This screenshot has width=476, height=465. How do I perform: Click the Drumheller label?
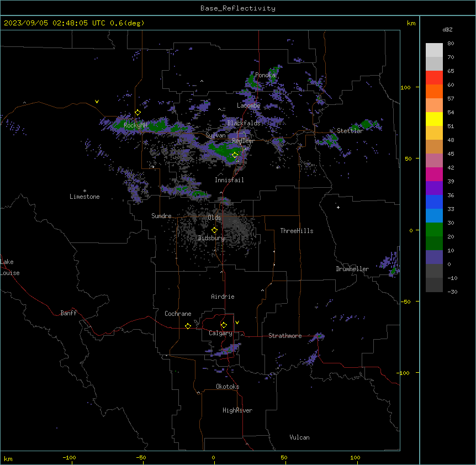[x=352, y=269]
